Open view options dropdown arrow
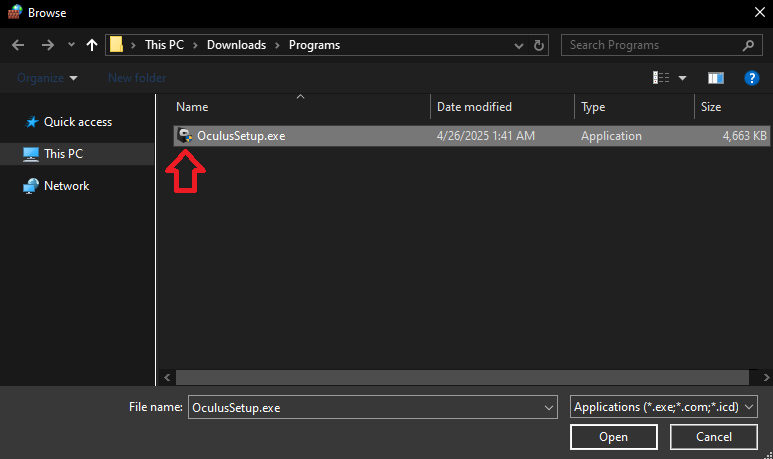The width and height of the screenshot is (773, 459). point(683,78)
